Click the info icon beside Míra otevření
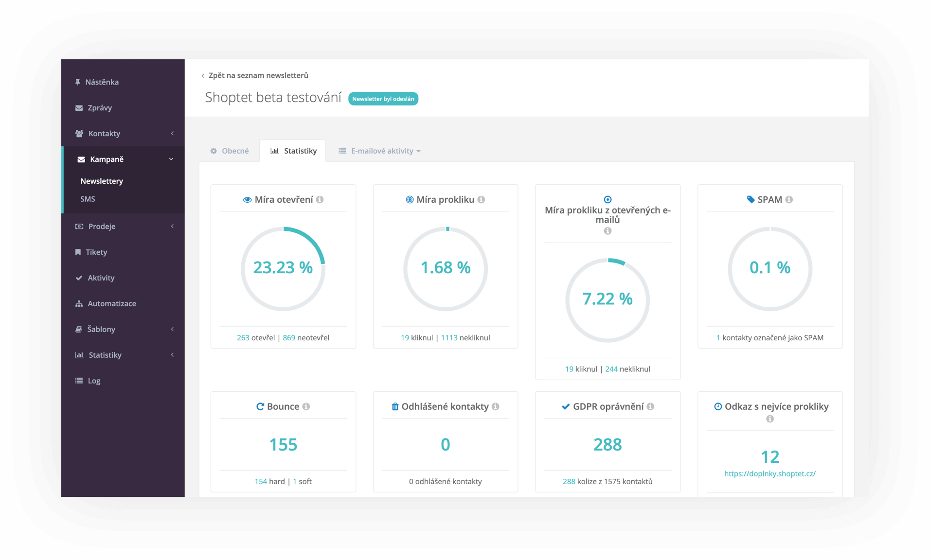The height and width of the screenshot is (560, 930). 320,200
